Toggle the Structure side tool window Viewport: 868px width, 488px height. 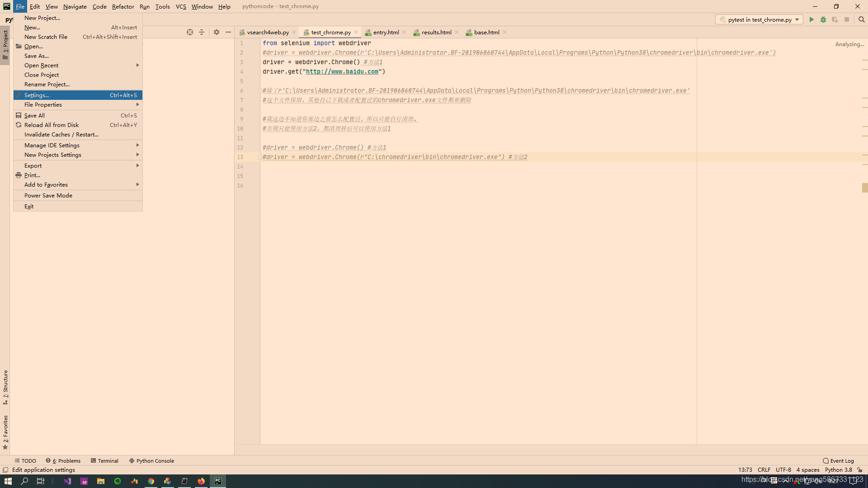pos(5,387)
